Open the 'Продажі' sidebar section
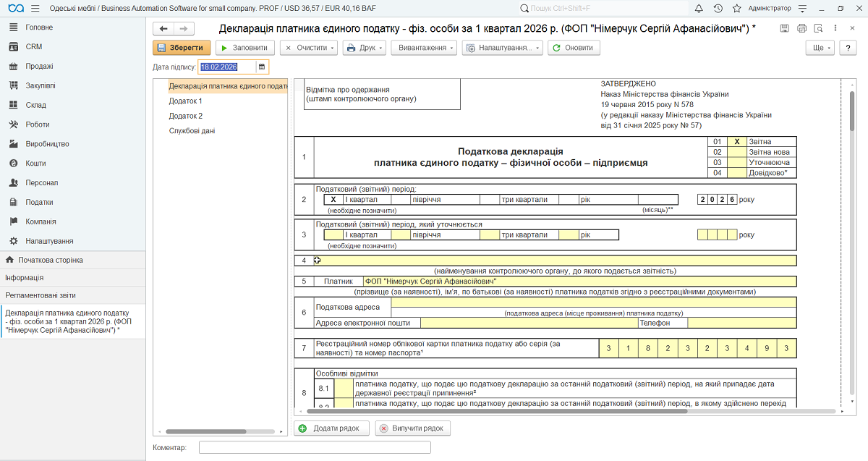The width and height of the screenshot is (868, 461). click(x=40, y=66)
